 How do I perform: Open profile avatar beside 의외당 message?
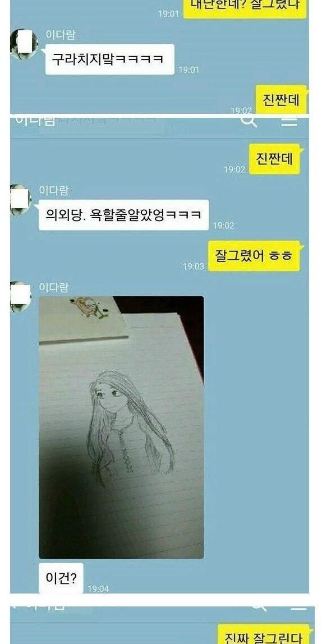(21, 200)
